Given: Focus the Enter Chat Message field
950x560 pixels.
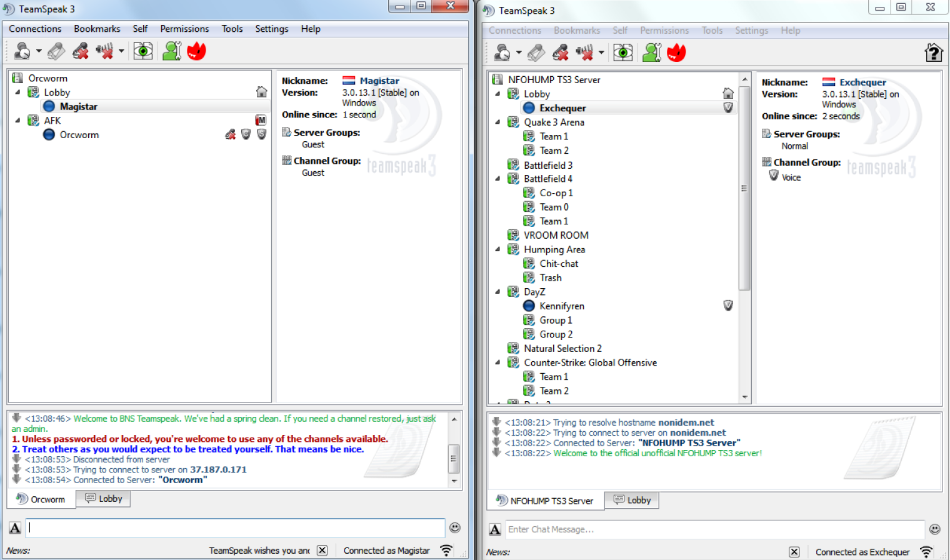Looking at the screenshot, I should 714,529.
